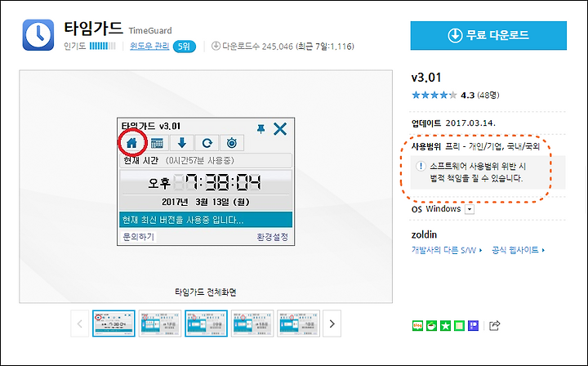Click the TimeGuard app clock icon
588x366 pixels.
click(x=38, y=35)
